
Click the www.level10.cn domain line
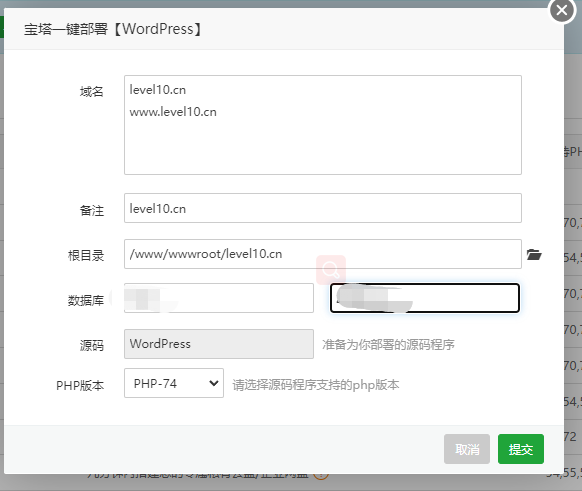pos(173,112)
